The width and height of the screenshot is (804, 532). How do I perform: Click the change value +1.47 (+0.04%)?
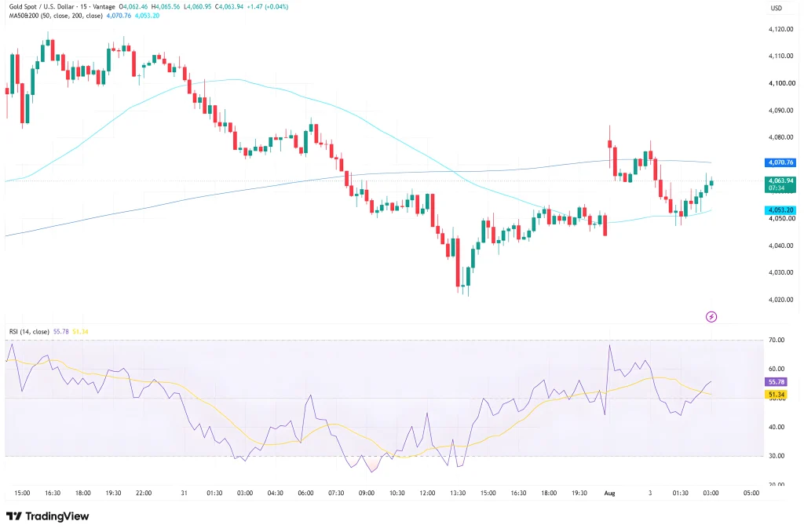click(267, 6)
